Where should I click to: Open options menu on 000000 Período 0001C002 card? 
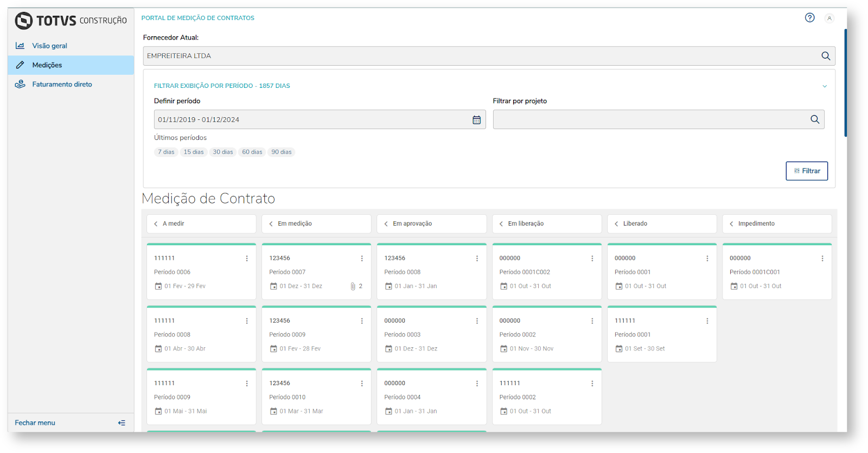coord(592,259)
